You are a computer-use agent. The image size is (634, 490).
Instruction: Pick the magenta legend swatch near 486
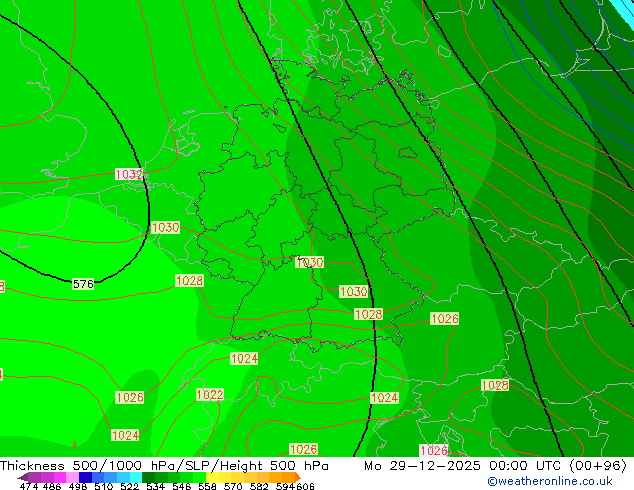click(60, 477)
